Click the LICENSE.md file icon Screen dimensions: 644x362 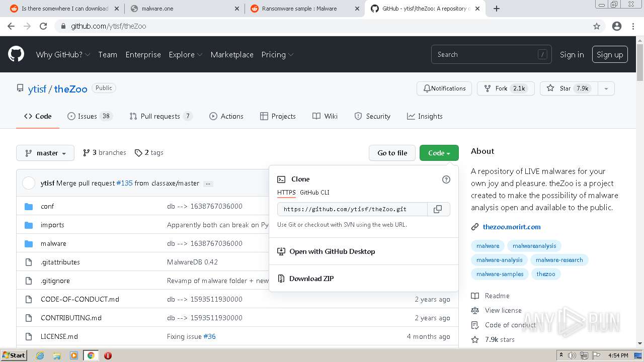[29, 337]
